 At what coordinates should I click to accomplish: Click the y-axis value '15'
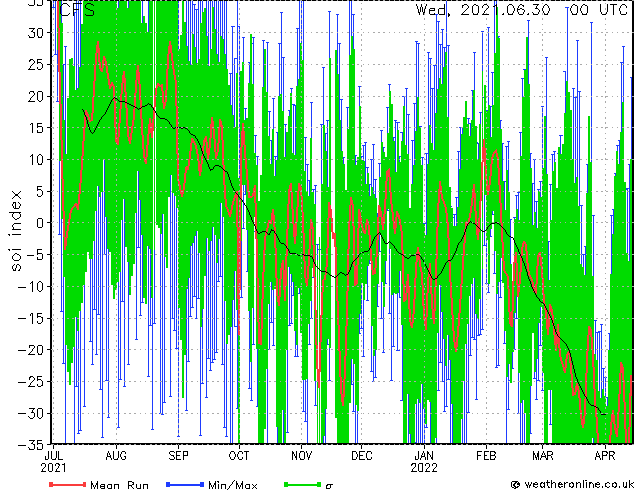(36, 128)
